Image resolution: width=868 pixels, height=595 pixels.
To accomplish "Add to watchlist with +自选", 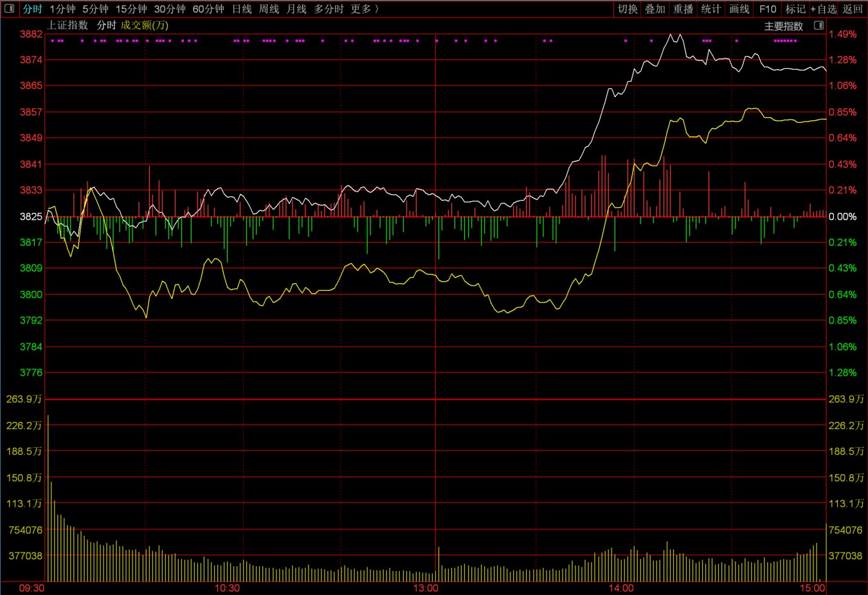I will (824, 9).
